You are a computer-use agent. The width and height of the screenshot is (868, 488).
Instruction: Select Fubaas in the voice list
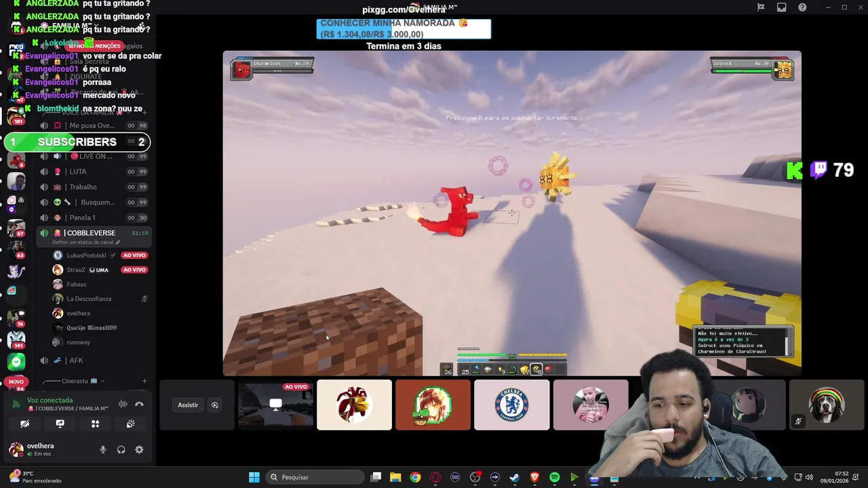100,285
